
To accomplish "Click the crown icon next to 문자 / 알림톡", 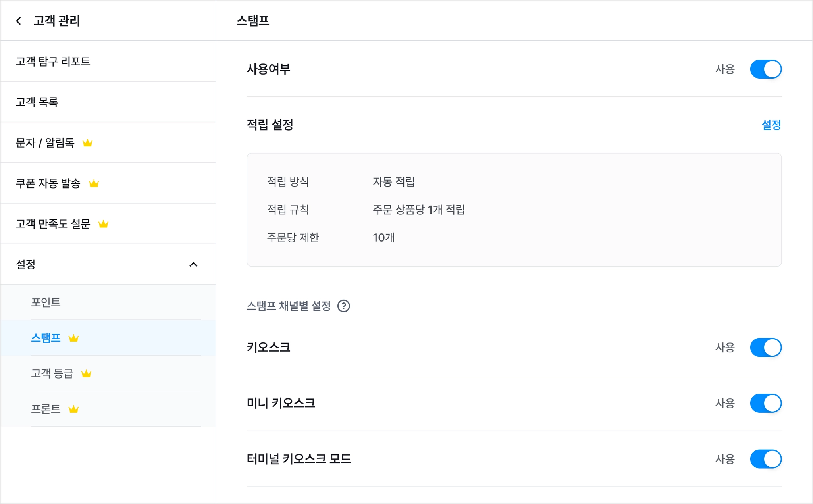I will point(87,142).
